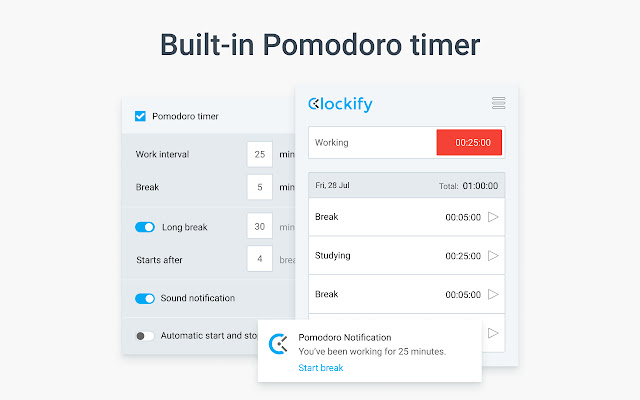Click the Work interval minutes field
The width and height of the screenshot is (640, 400).
pos(260,155)
